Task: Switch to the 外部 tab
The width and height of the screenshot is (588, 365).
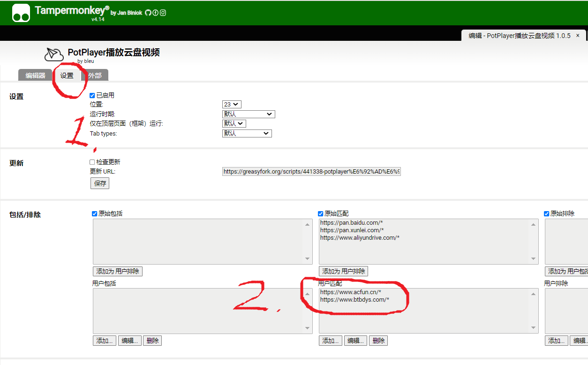Action: click(95, 76)
